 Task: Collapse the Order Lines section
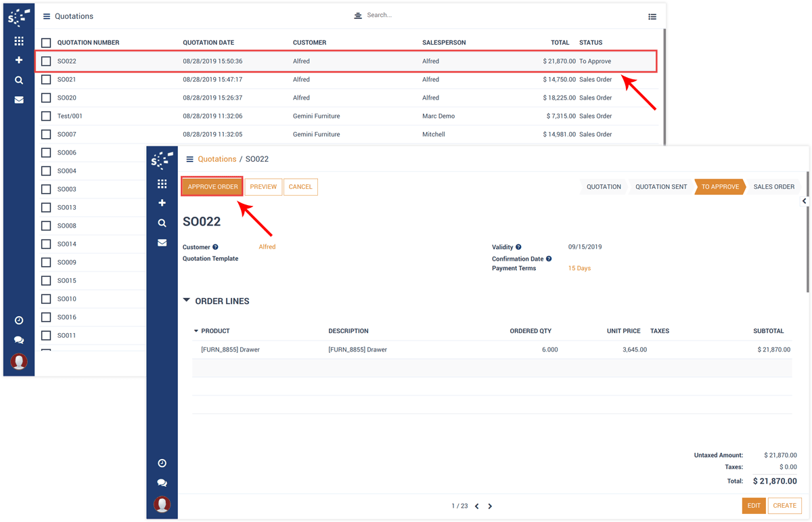click(x=187, y=301)
